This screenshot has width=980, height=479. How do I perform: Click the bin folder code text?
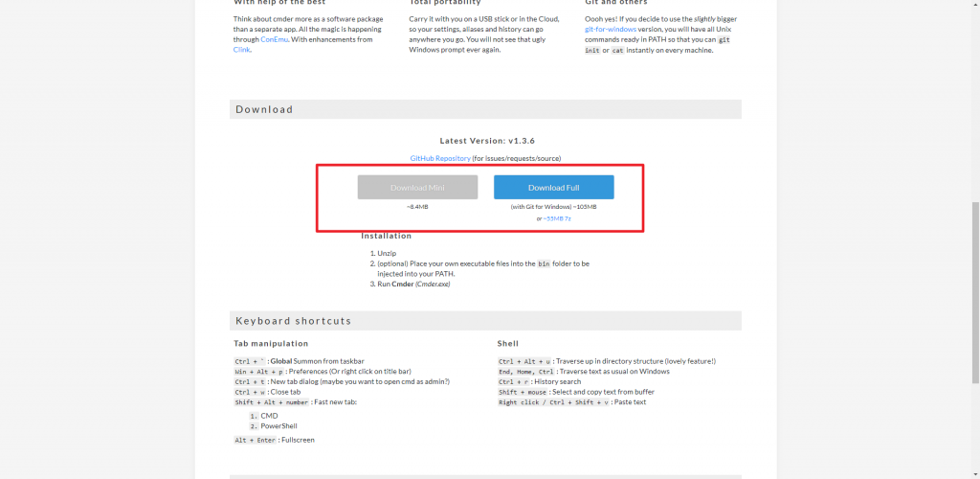[x=544, y=263]
